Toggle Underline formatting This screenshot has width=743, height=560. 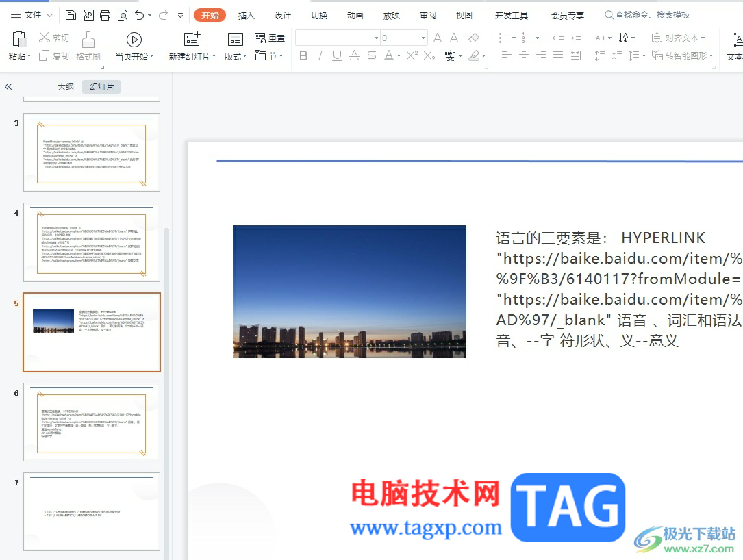(x=337, y=56)
